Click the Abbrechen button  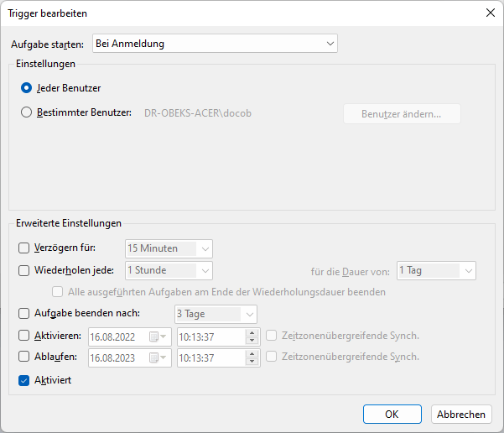tap(461, 414)
